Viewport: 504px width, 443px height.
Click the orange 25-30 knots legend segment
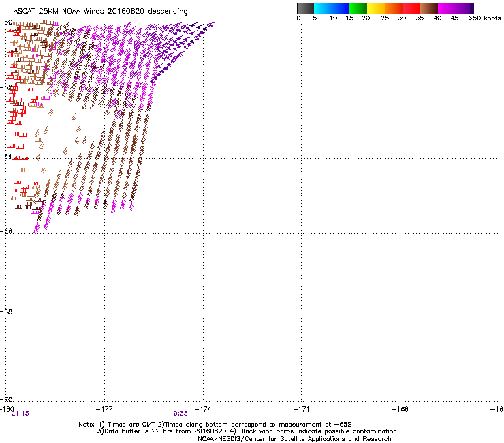(x=394, y=8)
